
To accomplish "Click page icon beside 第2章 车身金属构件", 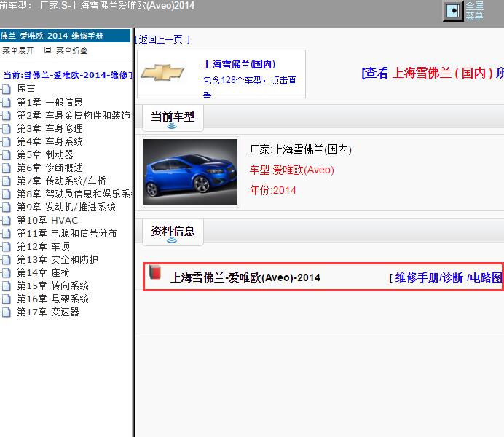I will 7,115.
